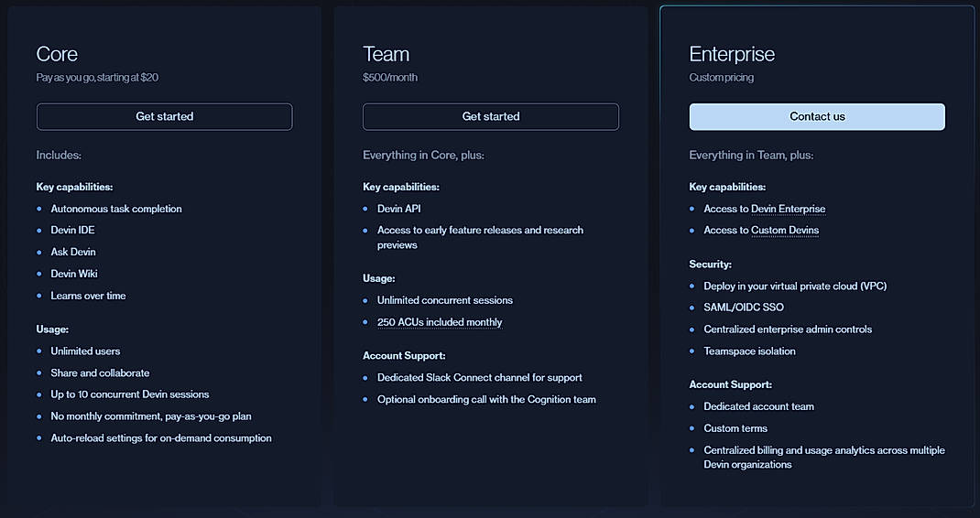Click the Custom terms item

tap(735, 428)
